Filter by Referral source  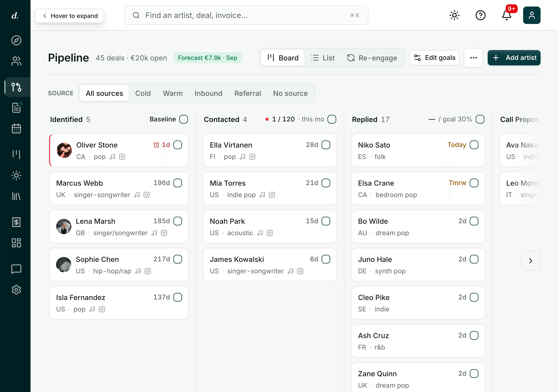248,93
